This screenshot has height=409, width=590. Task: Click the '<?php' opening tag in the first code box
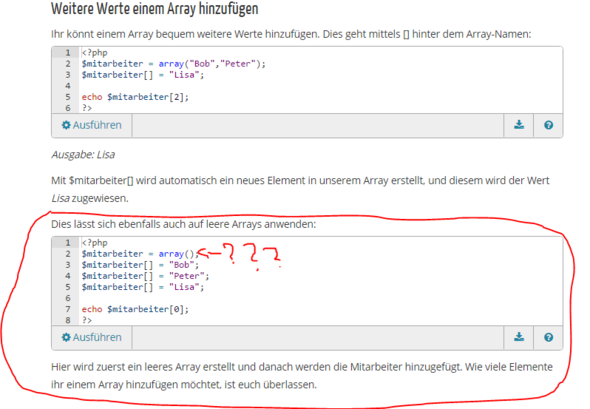[94, 53]
